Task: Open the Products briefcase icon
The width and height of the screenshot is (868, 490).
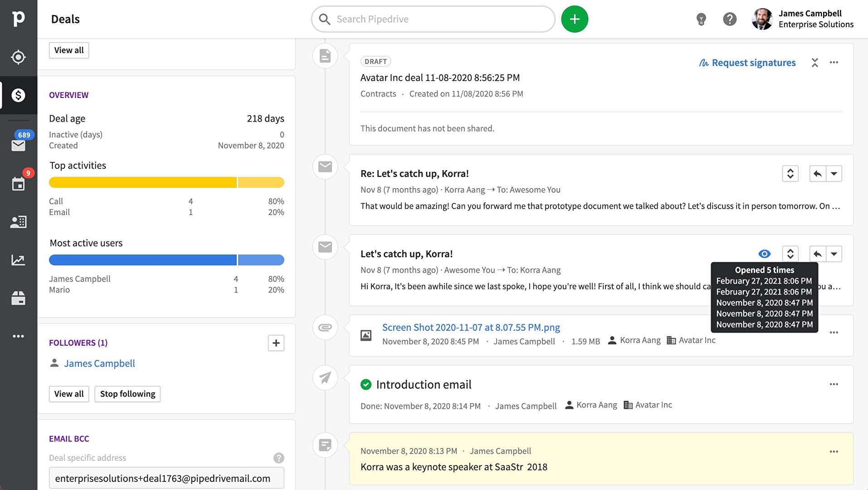Action: click(x=19, y=298)
